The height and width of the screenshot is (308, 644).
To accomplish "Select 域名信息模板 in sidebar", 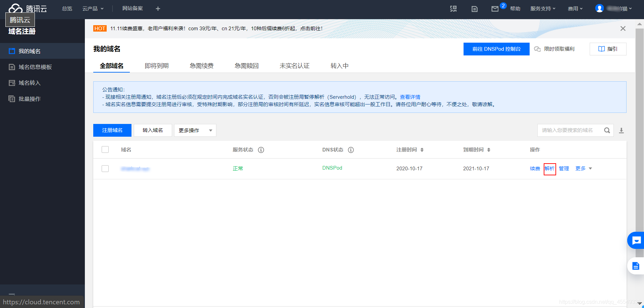I will click(x=42, y=67).
